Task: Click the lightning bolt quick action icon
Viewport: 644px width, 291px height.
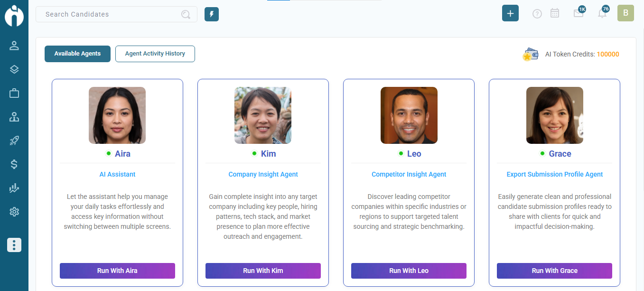Action: [x=212, y=14]
